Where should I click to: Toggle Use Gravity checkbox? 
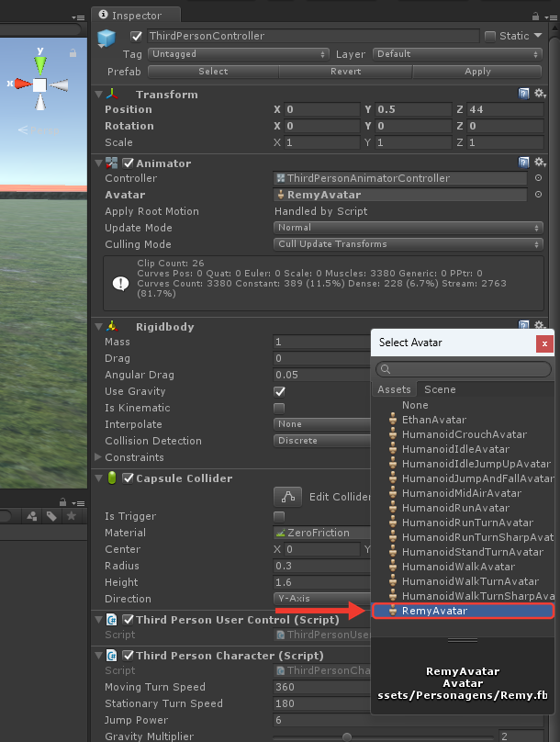pos(279,391)
